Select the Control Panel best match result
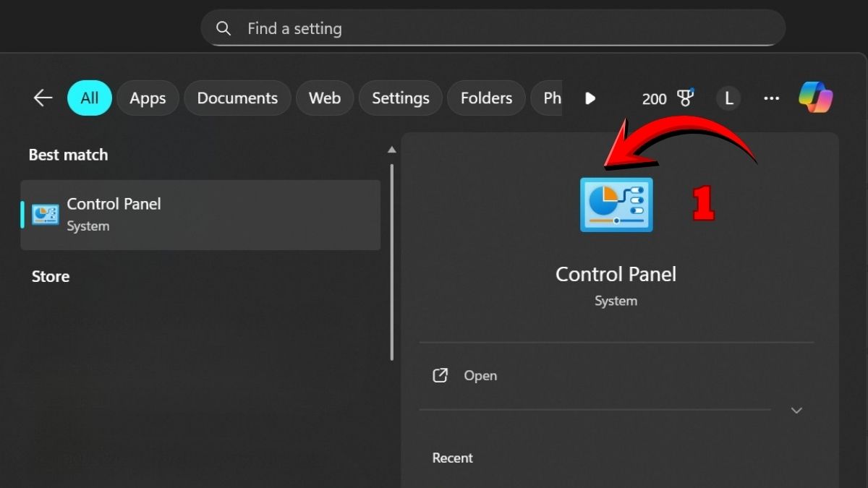This screenshot has width=868, height=488. tap(200, 215)
